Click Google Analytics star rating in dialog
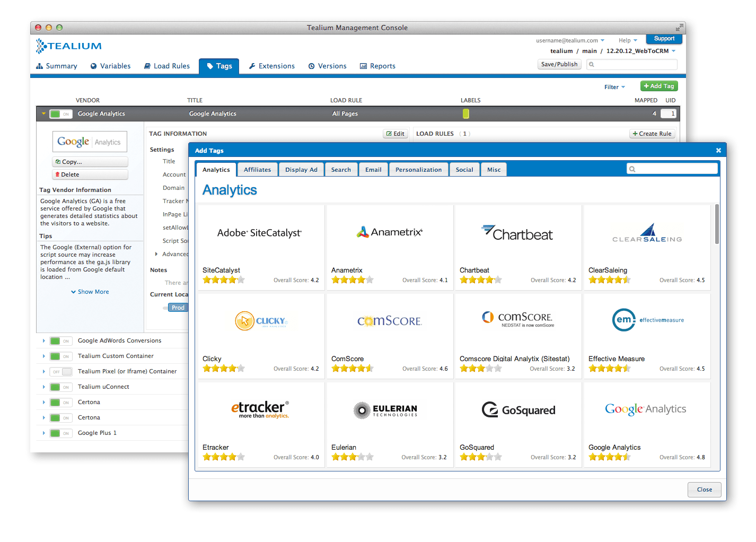756x542 pixels. click(x=610, y=457)
